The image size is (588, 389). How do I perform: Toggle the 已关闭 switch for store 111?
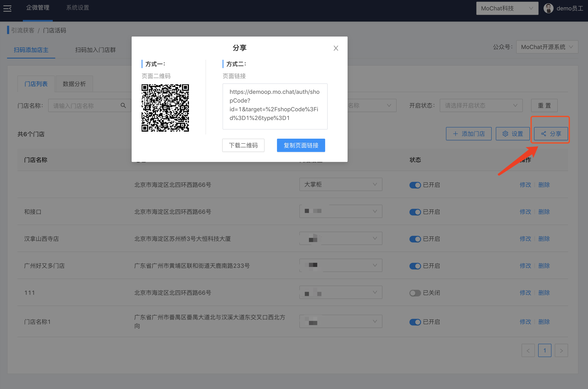coord(415,293)
